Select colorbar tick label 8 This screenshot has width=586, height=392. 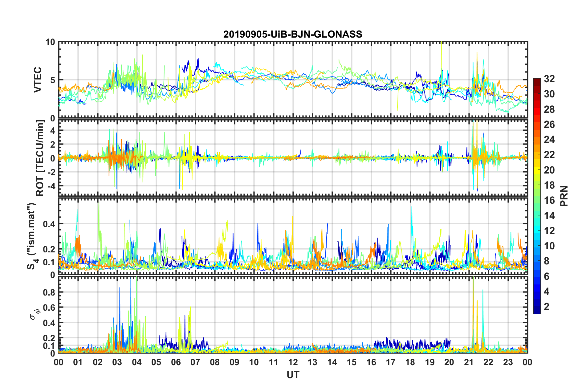pos(547,261)
